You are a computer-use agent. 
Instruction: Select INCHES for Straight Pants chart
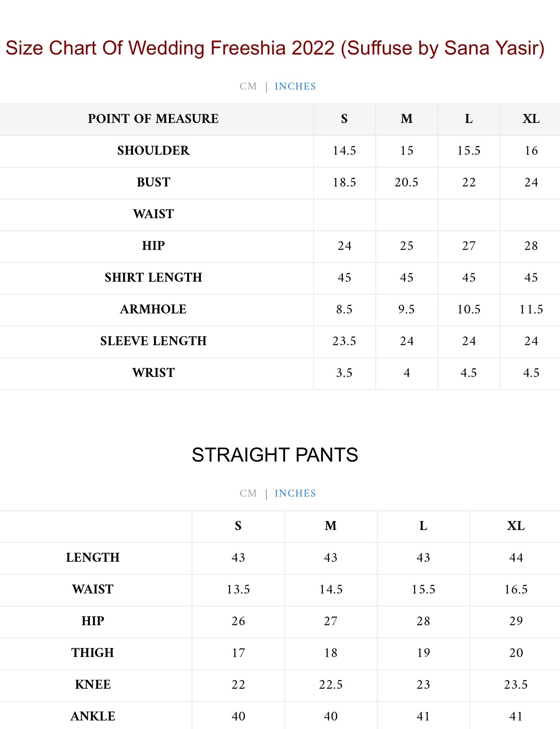coord(295,493)
